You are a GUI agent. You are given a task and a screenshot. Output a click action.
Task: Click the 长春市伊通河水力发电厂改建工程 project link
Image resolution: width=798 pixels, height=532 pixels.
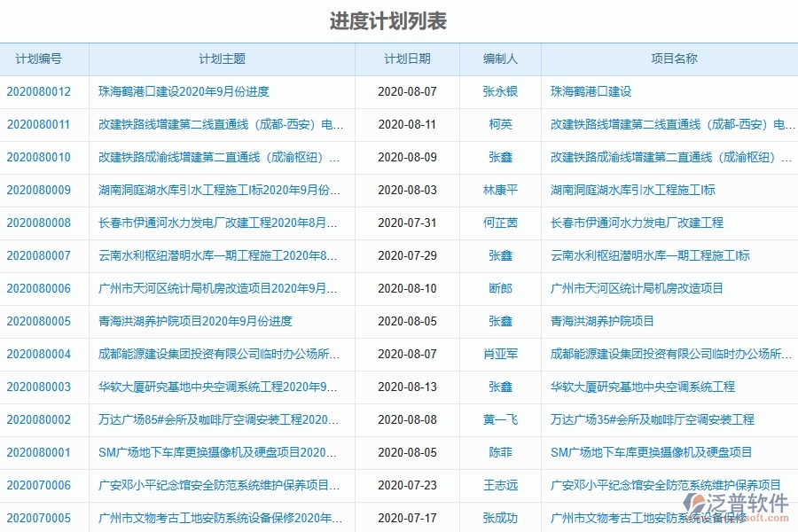click(x=637, y=223)
